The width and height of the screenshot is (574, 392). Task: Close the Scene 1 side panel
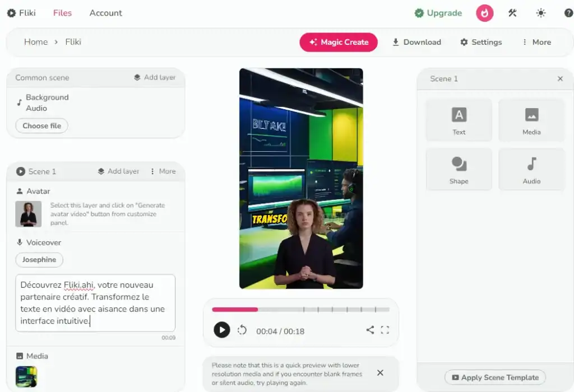click(x=560, y=78)
